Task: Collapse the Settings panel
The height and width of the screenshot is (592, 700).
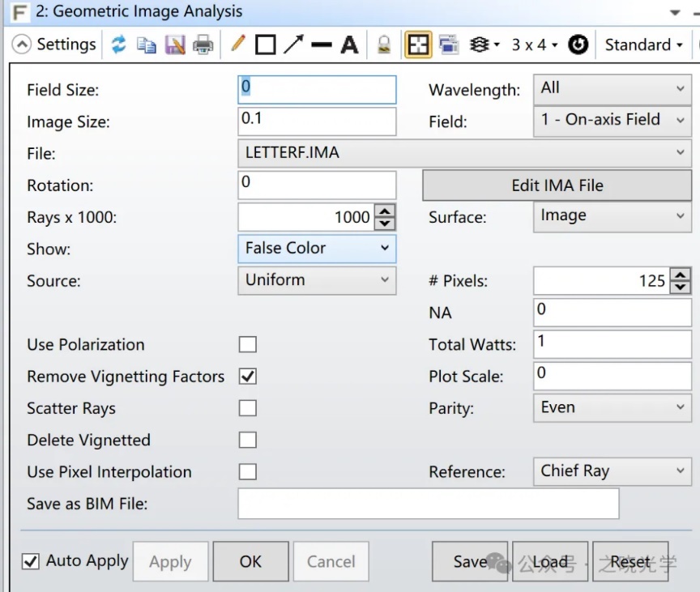Action: (x=23, y=45)
